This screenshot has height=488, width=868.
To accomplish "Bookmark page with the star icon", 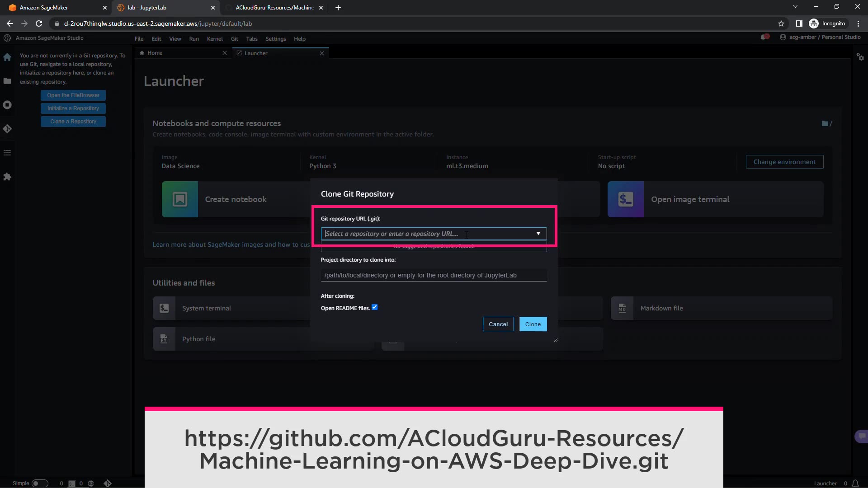I will 781,23.
